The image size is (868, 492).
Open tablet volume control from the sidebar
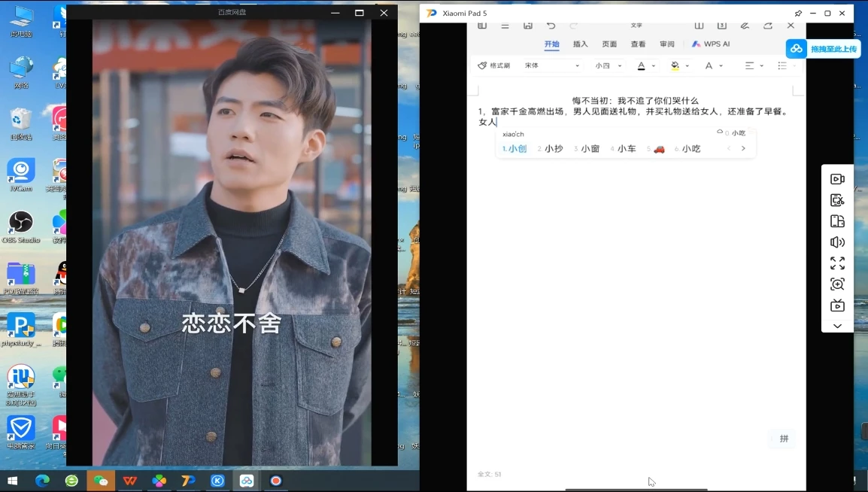(837, 241)
